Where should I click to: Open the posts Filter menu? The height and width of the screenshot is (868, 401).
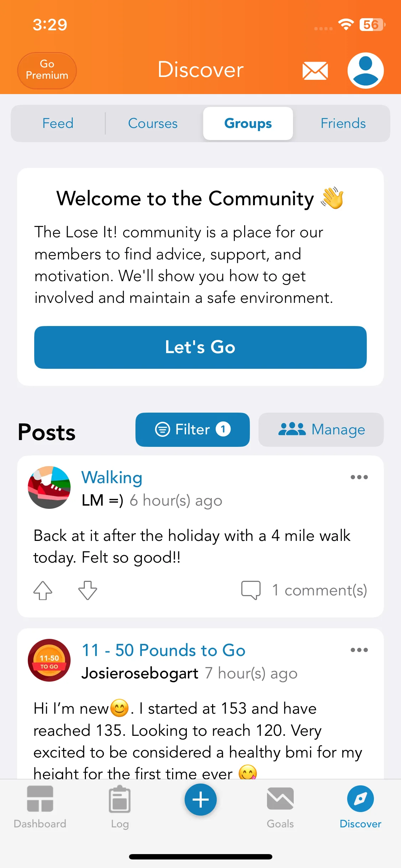coord(192,429)
